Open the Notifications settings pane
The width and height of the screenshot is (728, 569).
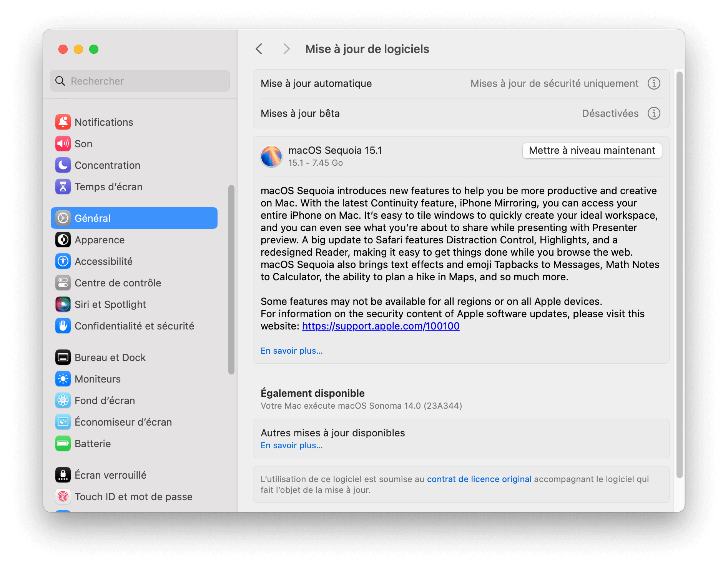click(134, 122)
